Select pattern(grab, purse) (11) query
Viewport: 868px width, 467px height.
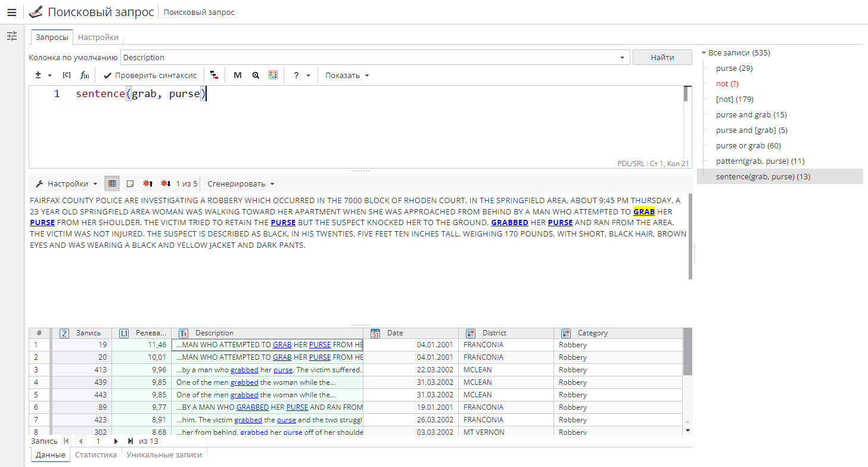[760, 161]
